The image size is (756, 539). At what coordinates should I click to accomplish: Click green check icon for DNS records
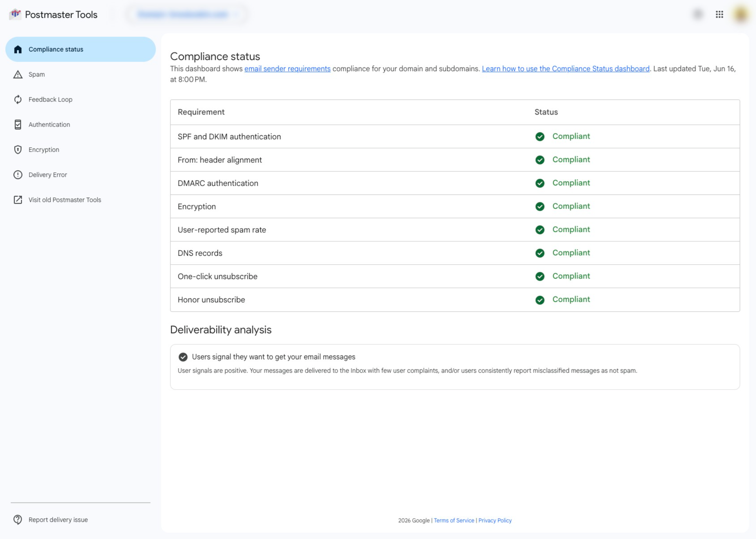(540, 253)
